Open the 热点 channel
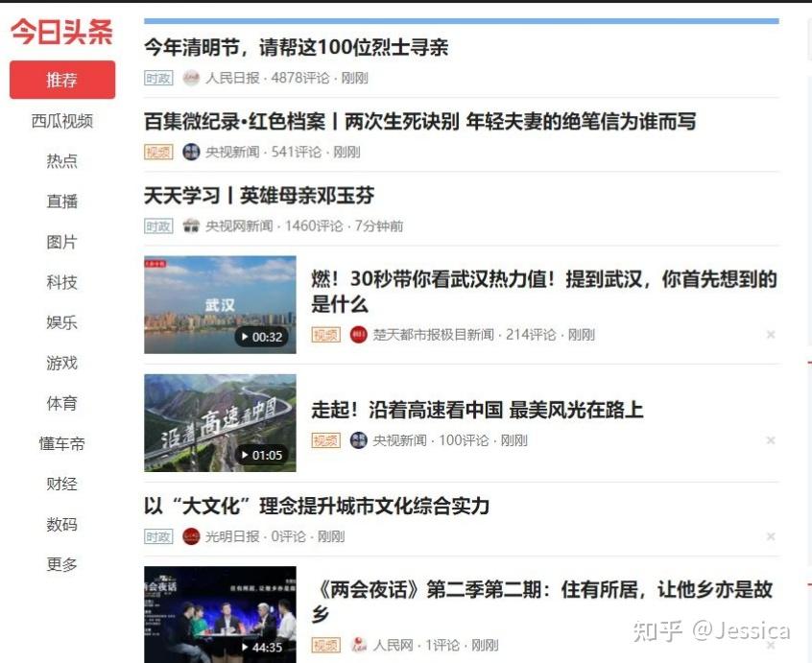This screenshot has width=812, height=663. coord(62,161)
